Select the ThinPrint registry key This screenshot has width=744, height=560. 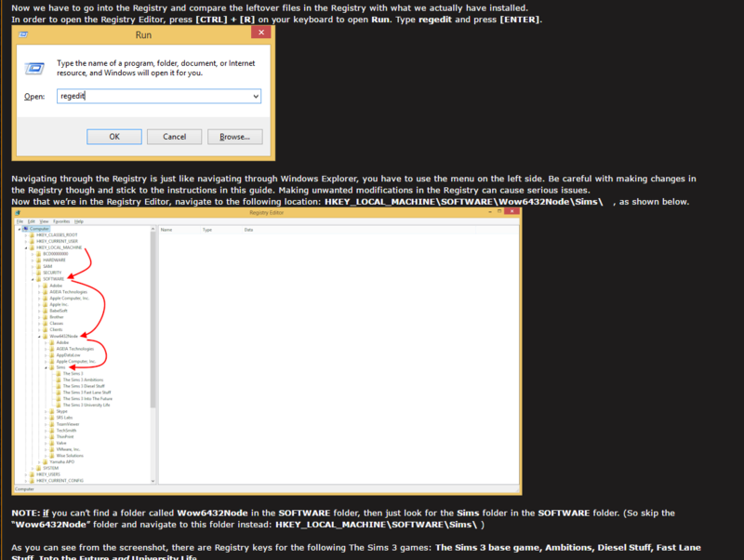[65, 436]
